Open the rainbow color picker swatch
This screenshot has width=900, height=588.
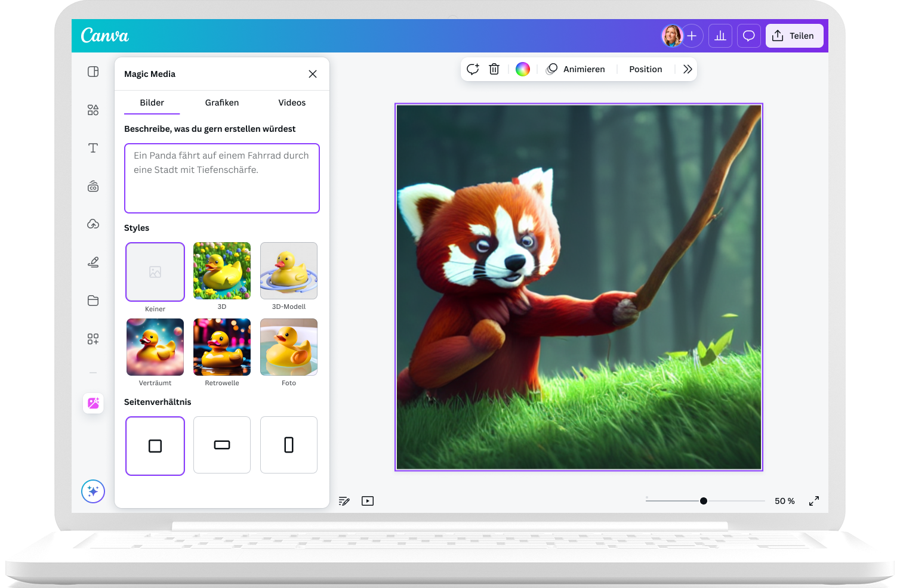[x=523, y=69]
